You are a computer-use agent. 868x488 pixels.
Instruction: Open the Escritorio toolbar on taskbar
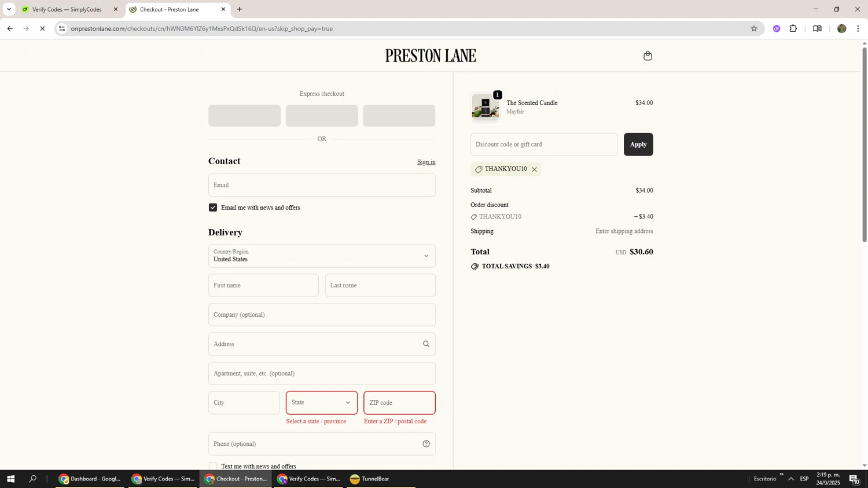765,479
